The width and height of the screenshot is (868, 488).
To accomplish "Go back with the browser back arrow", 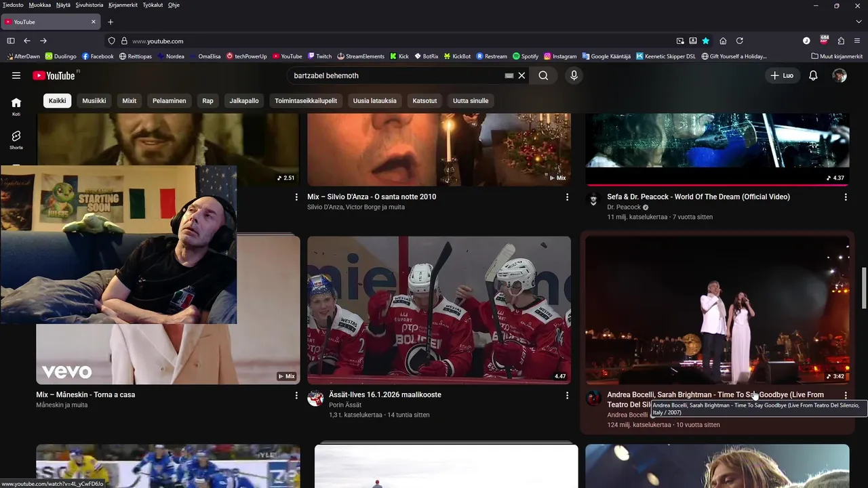I will click(27, 41).
